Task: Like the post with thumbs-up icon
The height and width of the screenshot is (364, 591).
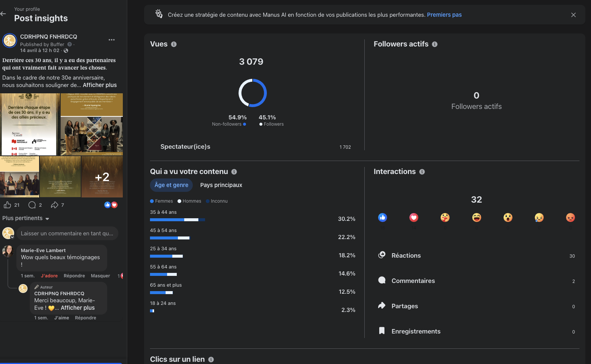Action: [7, 205]
